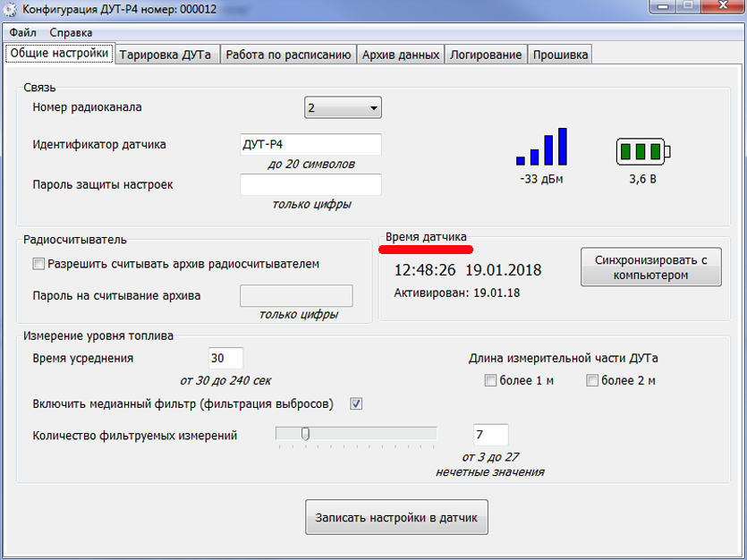The width and height of the screenshot is (747, 560).
Task: Open the radio channel number dropdown
Action: (x=343, y=107)
